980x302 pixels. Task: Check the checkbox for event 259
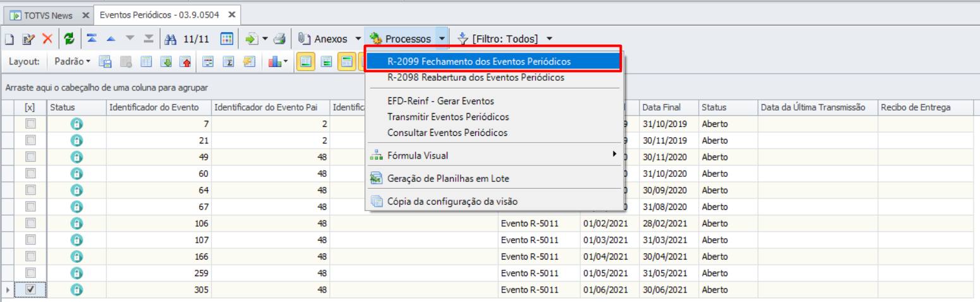(30, 272)
